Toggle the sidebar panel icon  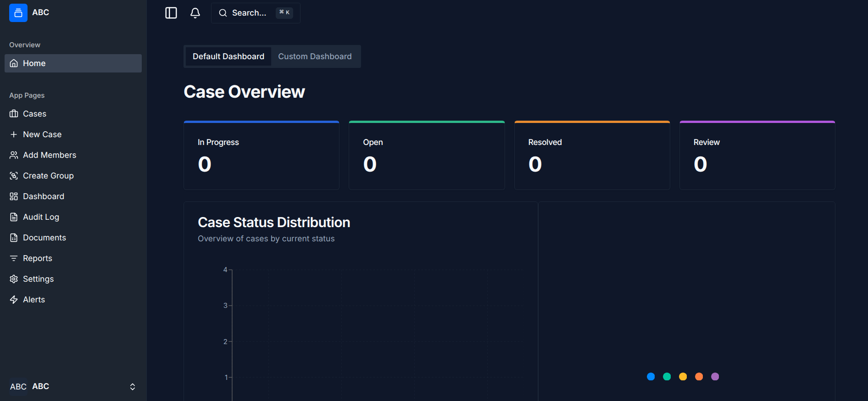tap(171, 13)
